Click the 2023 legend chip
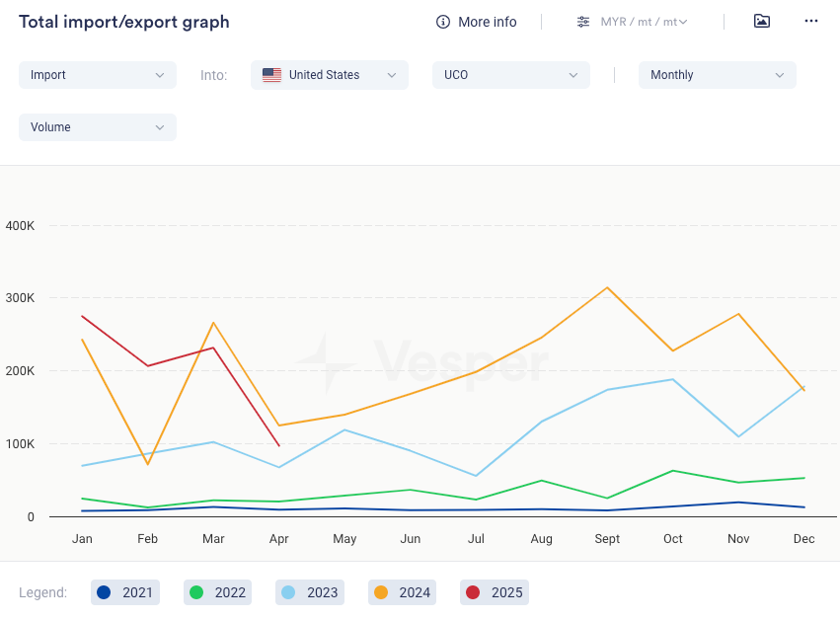The height and width of the screenshot is (620, 840). coord(310,592)
